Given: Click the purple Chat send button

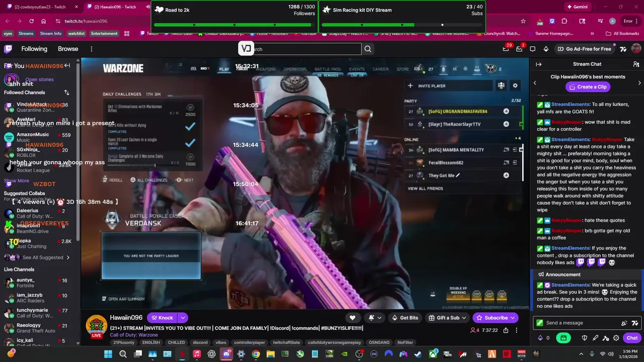Looking at the screenshot, I should [632, 338].
